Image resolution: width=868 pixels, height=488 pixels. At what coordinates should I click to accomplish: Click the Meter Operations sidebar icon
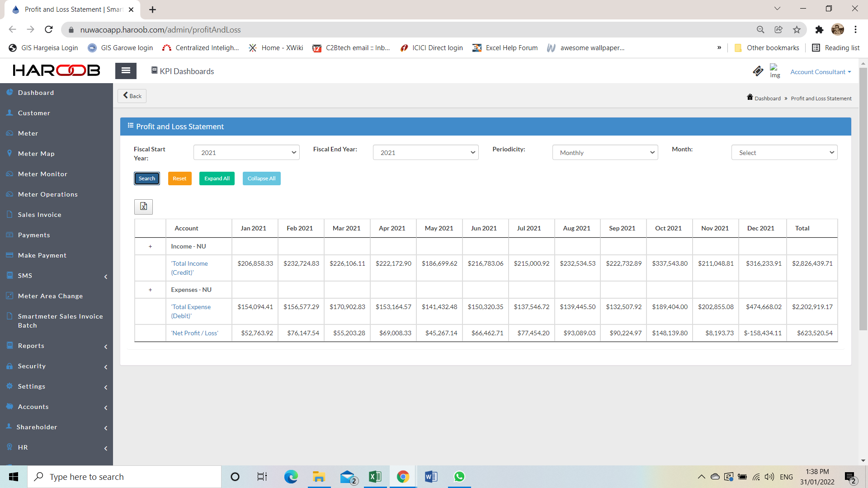[9, 194]
